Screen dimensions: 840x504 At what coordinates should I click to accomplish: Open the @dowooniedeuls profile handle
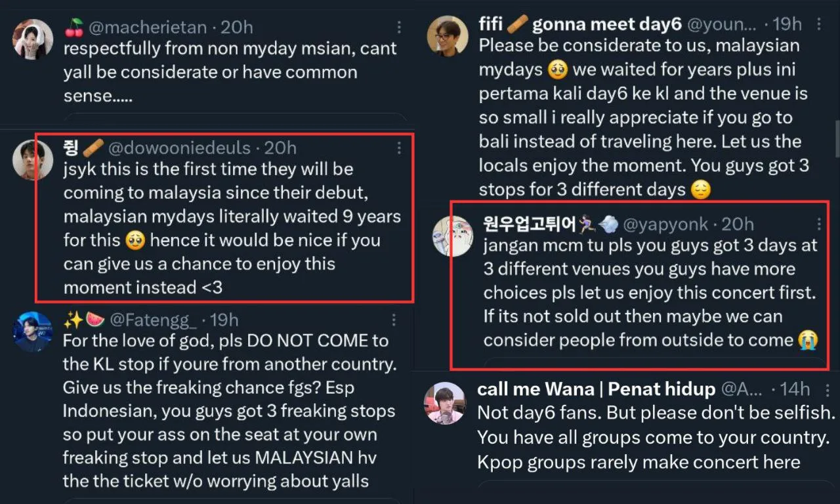178,148
